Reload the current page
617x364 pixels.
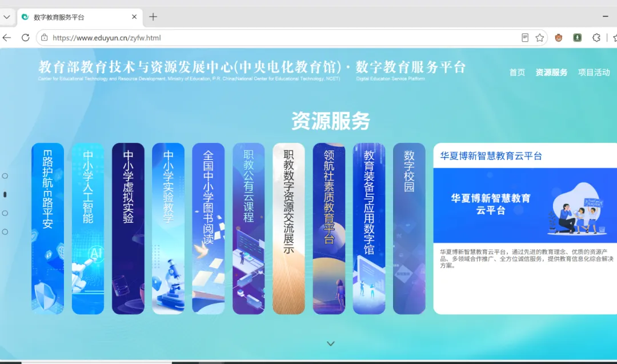pyautogui.click(x=26, y=38)
